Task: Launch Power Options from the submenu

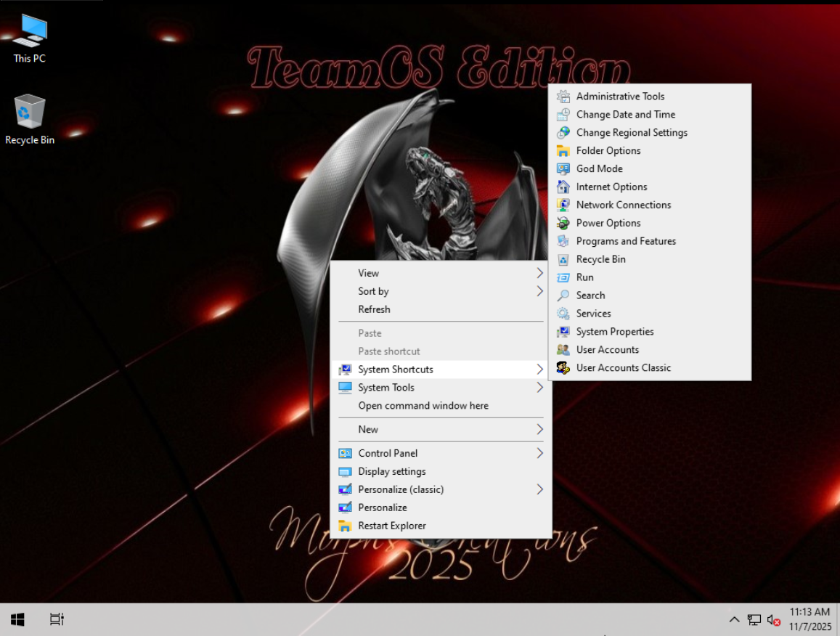Action: point(608,223)
